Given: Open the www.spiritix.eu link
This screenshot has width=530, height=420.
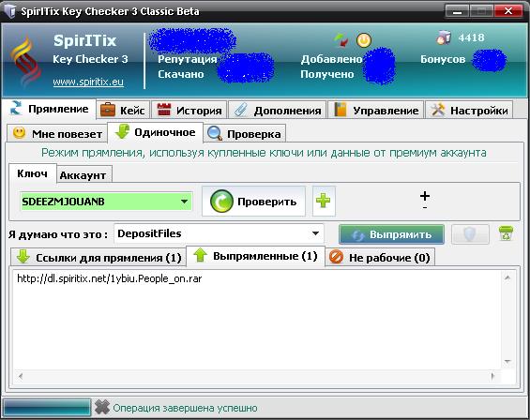Looking at the screenshot, I should (88, 82).
